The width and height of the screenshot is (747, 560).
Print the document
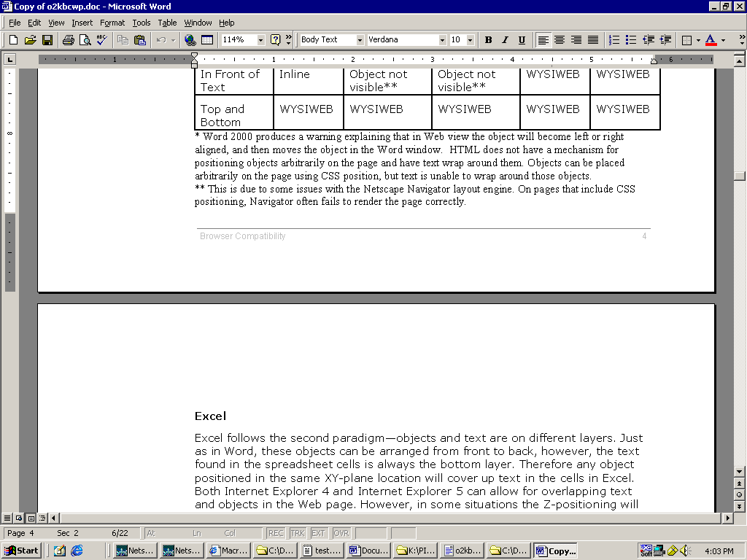(x=68, y=40)
